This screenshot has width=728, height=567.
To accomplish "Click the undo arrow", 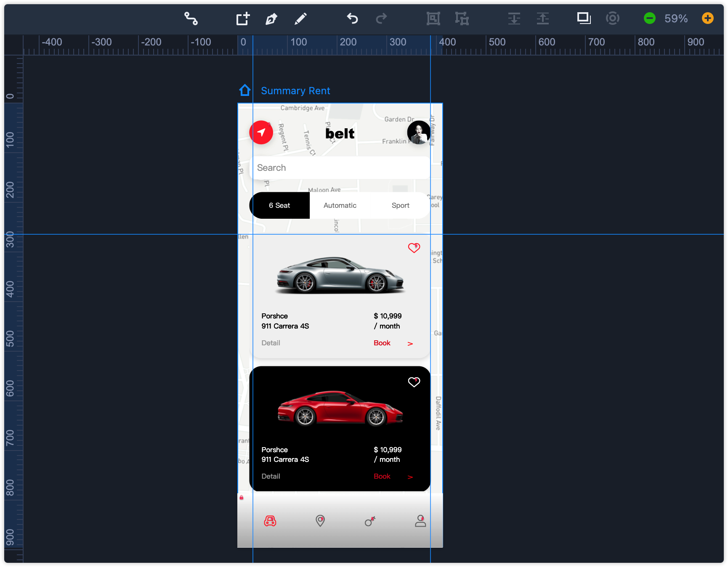I will click(x=352, y=19).
